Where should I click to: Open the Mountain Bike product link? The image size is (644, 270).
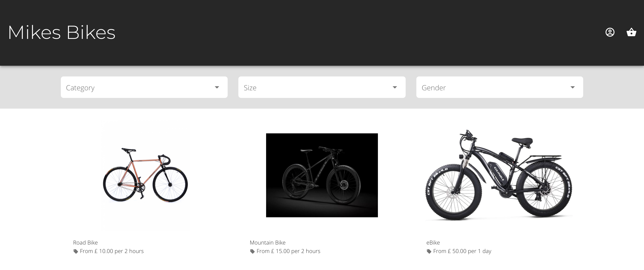[x=267, y=243]
